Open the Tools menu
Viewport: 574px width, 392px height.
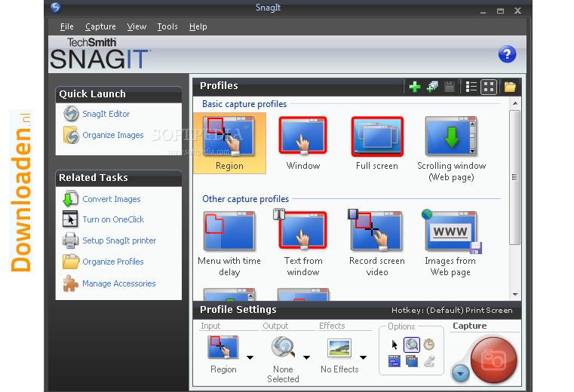pyautogui.click(x=167, y=26)
